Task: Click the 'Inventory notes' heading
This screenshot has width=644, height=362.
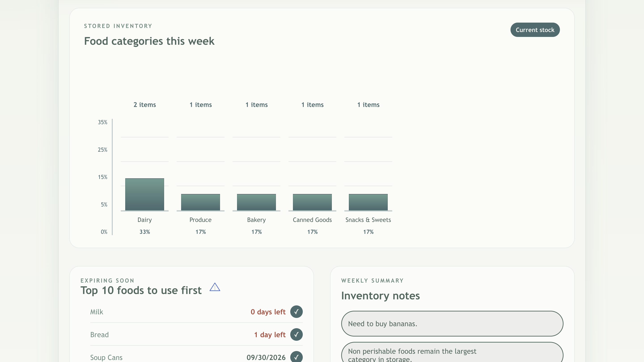Action: point(380,296)
